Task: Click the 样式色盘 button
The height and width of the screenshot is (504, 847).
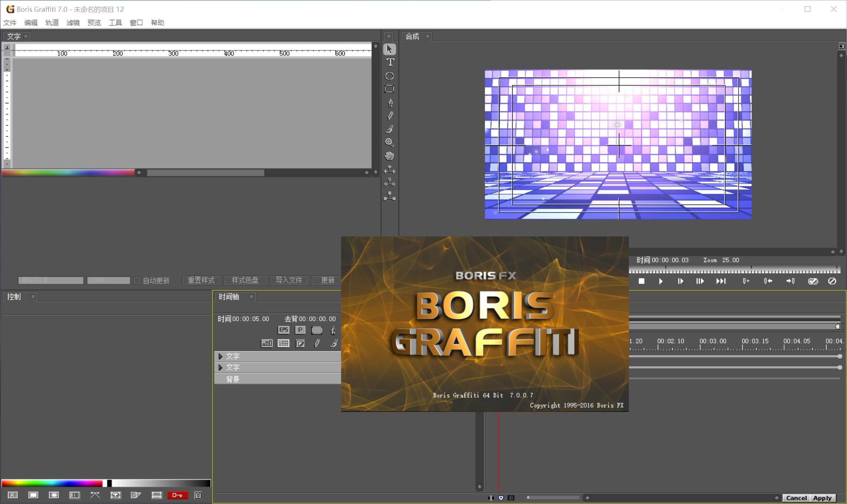Action: click(x=245, y=280)
